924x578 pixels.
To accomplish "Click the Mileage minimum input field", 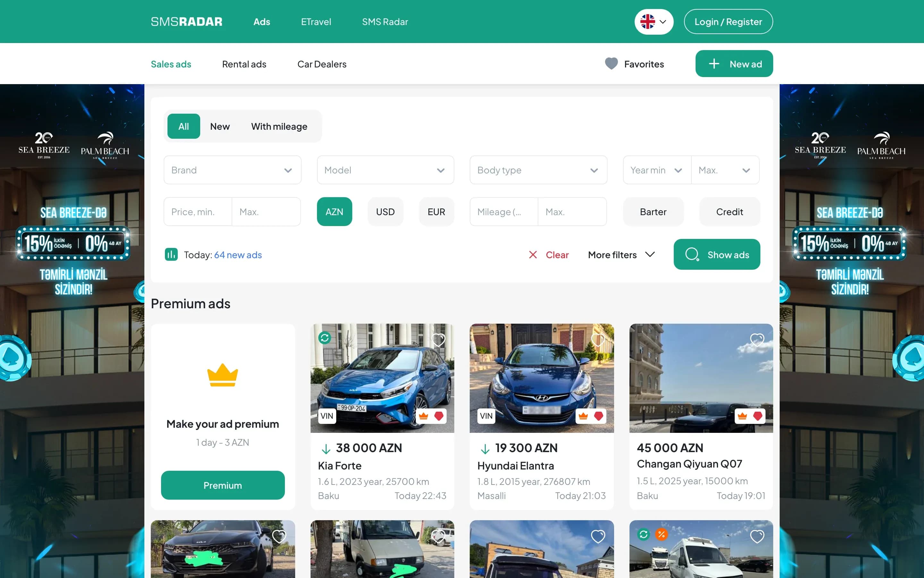I will click(504, 212).
